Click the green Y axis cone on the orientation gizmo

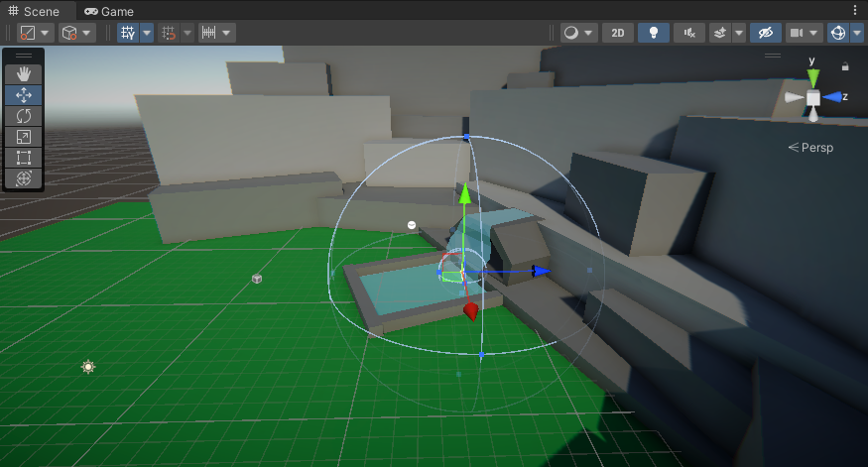(813, 77)
